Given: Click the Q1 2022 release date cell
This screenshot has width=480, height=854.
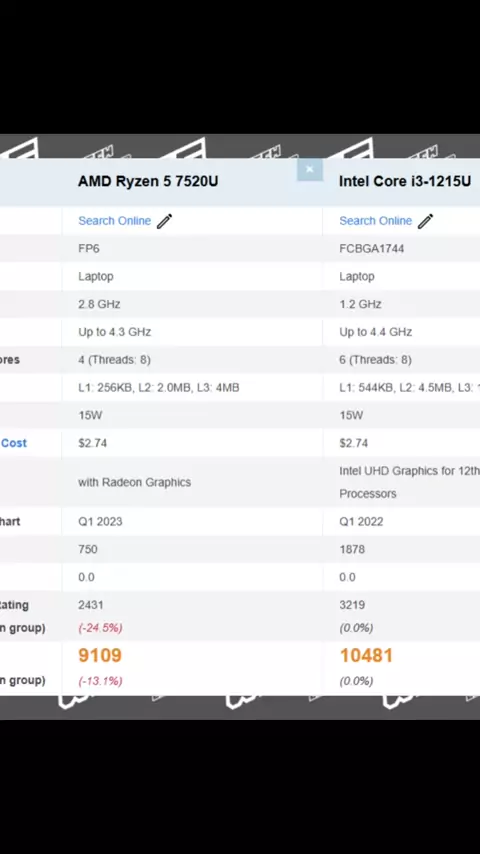Looking at the screenshot, I should [x=361, y=521].
